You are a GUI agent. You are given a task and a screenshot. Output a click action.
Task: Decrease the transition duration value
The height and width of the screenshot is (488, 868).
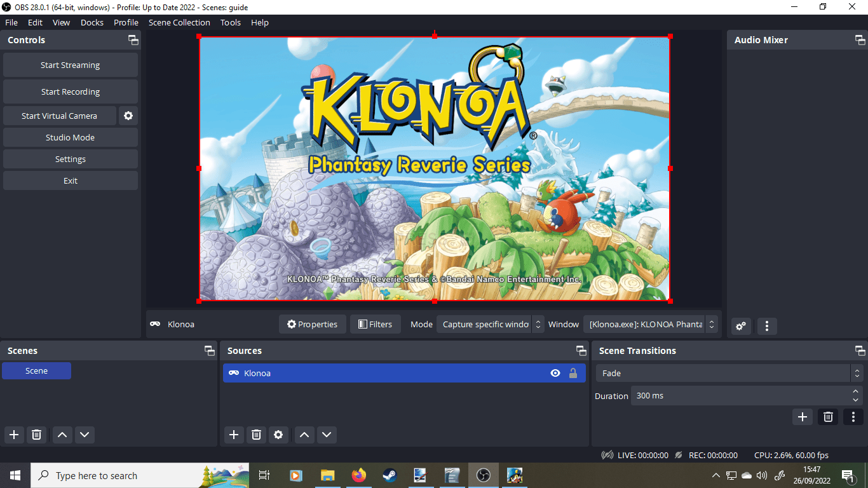(856, 400)
